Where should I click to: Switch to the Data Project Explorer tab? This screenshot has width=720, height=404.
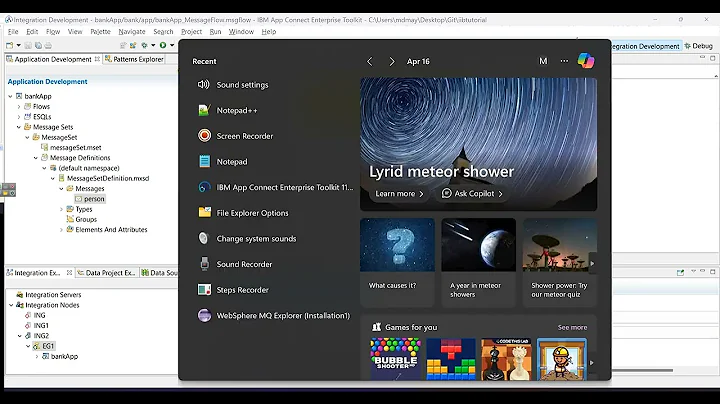(107, 273)
